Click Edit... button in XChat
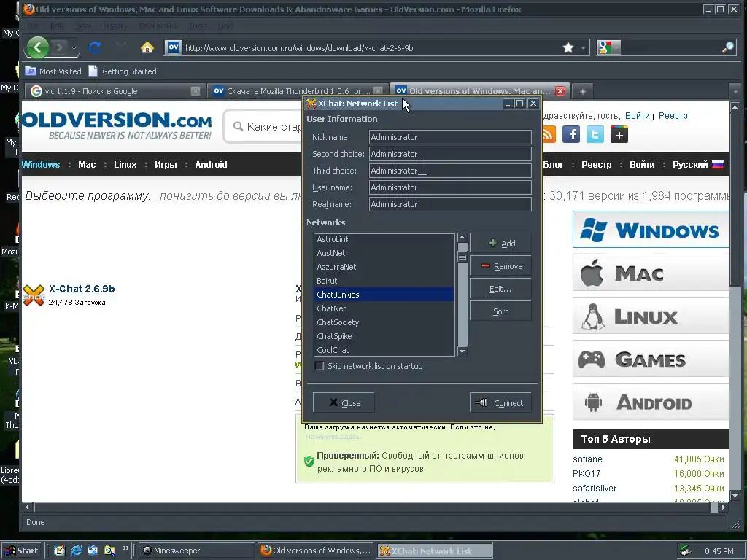 click(500, 289)
